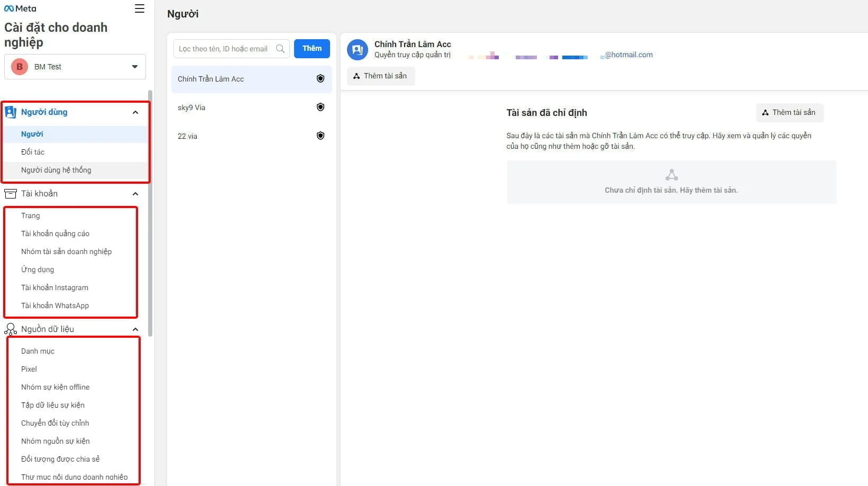
Task: Click Thêm tài sản below the user name
Action: [x=381, y=76]
